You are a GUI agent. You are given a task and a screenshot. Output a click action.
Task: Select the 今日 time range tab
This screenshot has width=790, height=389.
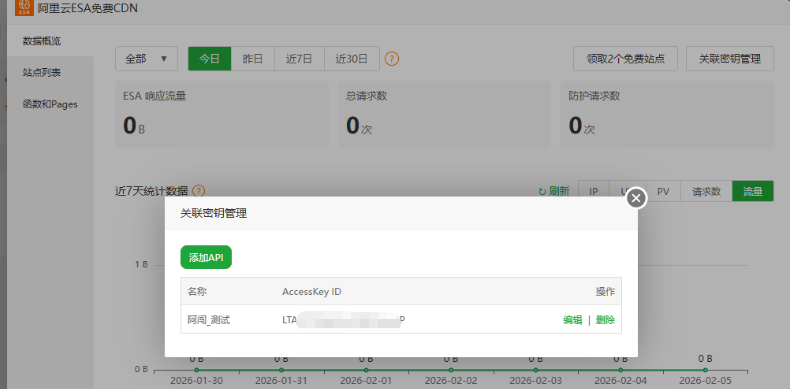(x=210, y=59)
